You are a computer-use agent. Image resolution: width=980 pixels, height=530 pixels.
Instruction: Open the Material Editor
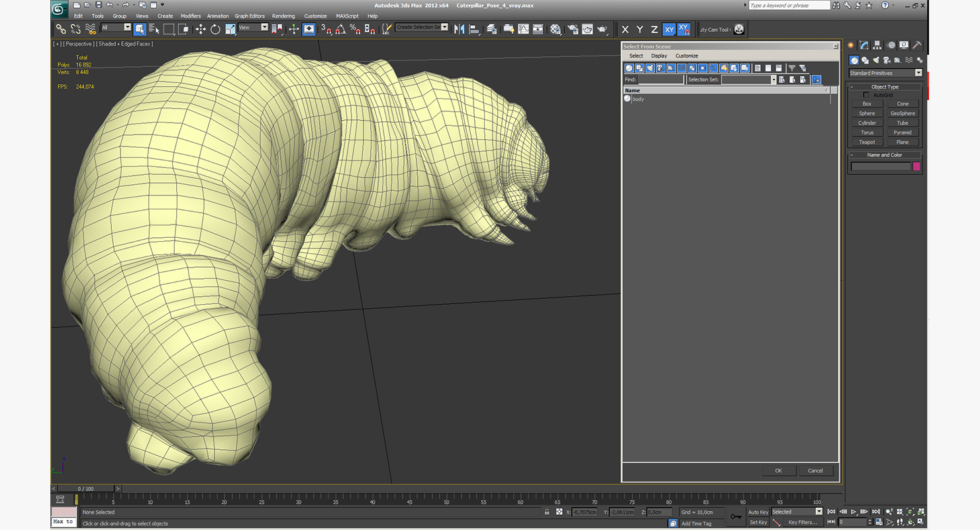click(x=556, y=29)
